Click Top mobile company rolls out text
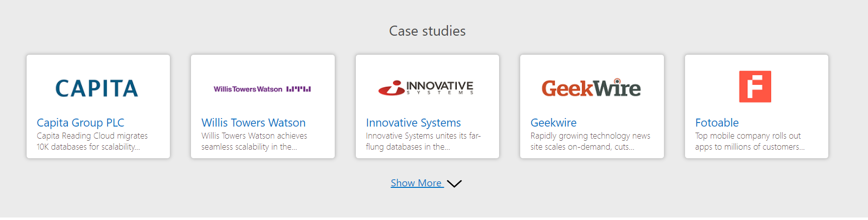The height and width of the screenshot is (220, 868). pos(749,141)
